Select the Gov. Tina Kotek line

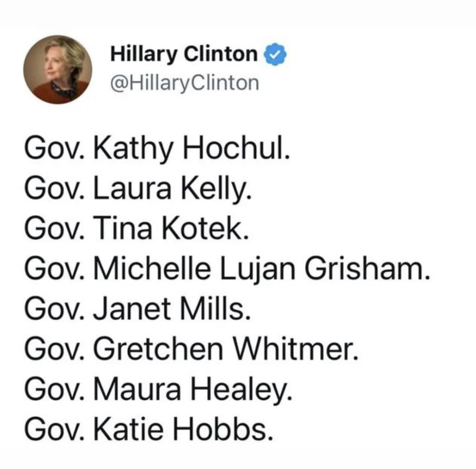point(137,229)
